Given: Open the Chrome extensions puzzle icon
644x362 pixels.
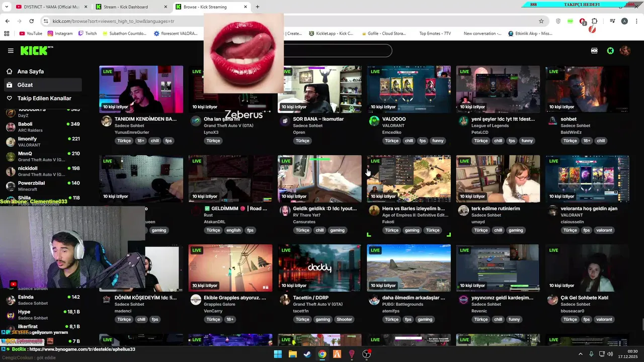Looking at the screenshot, I should [x=594, y=21].
